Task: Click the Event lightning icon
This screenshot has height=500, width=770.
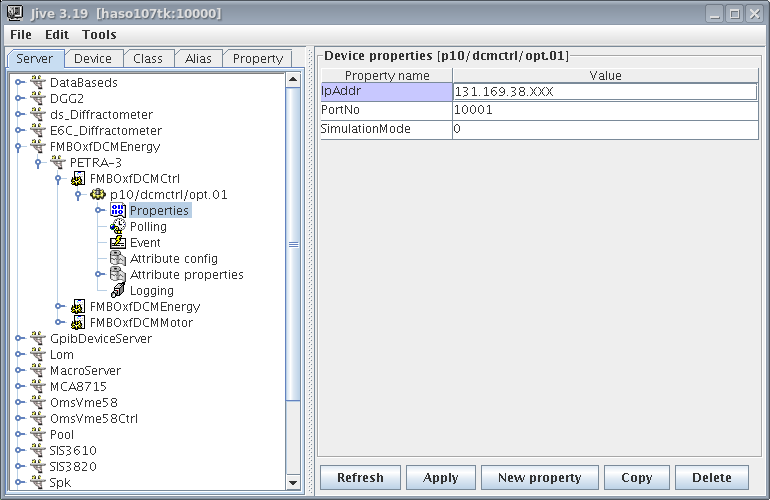Action: click(x=118, y=242)
